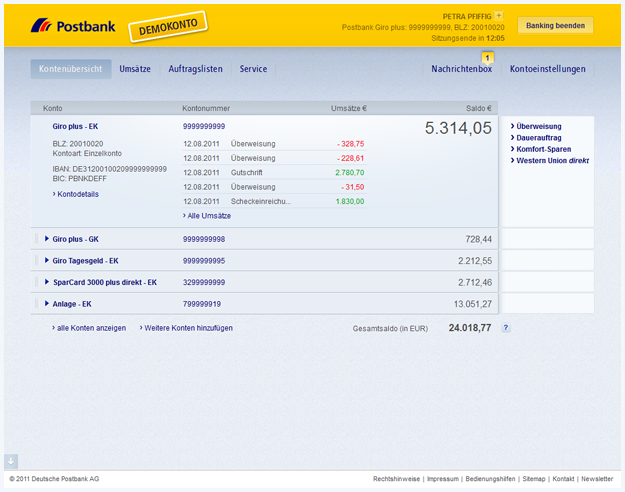Open Kontoeinstellungen
This screenshot has height=492, width=625.
pos(548,69)
